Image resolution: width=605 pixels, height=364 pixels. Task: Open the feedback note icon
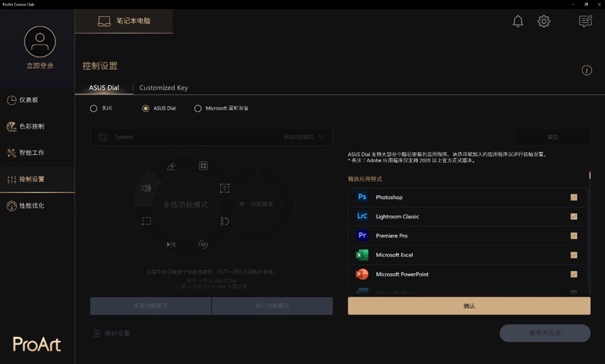pos(585,21)
